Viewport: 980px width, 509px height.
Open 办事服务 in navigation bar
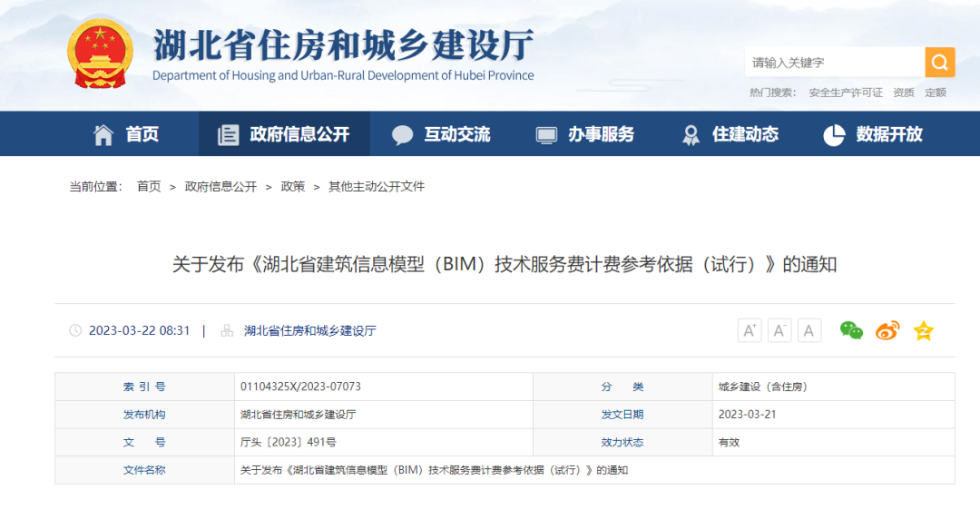point(585,134)
